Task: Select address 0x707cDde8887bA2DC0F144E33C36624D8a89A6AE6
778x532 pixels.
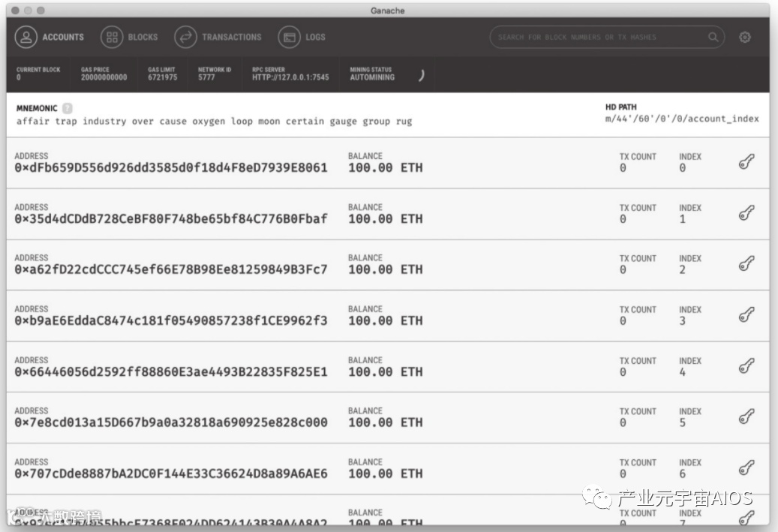Action: pos(171,473)
